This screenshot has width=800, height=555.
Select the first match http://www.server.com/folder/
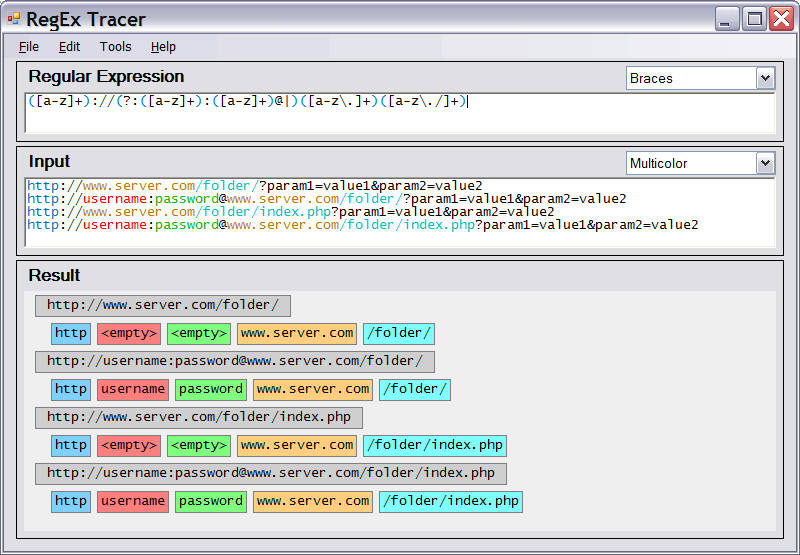(163, 306)
